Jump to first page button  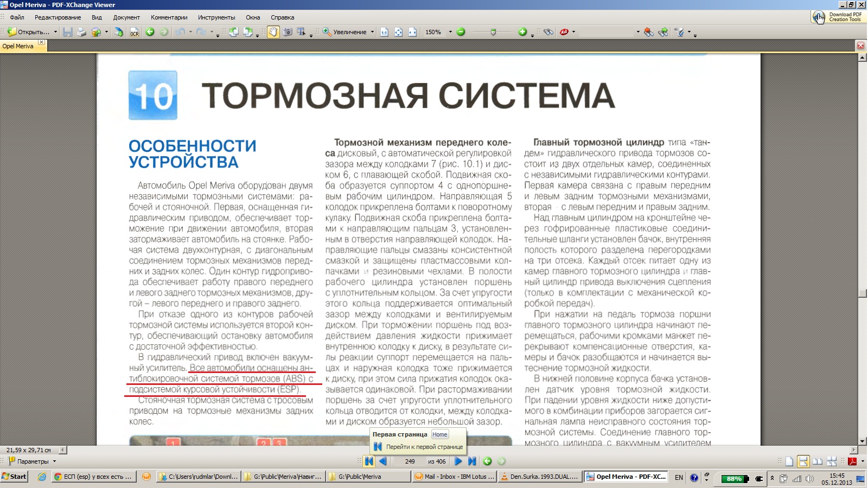pos(369,461)
